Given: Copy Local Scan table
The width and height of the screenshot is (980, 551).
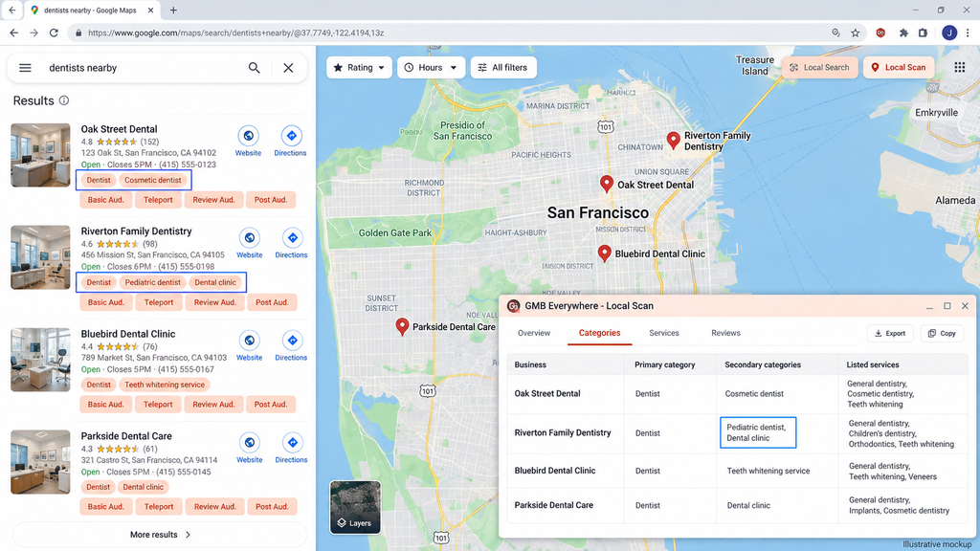Looking at the screenshot, I should point(942,334).
